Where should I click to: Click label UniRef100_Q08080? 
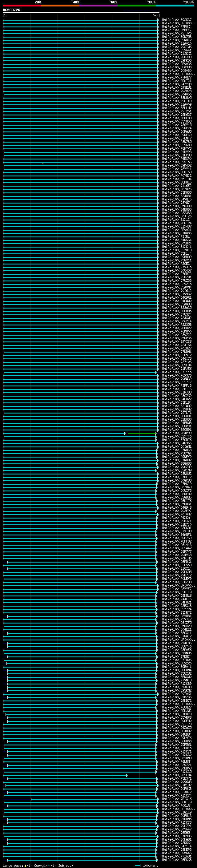click(176, 71)
